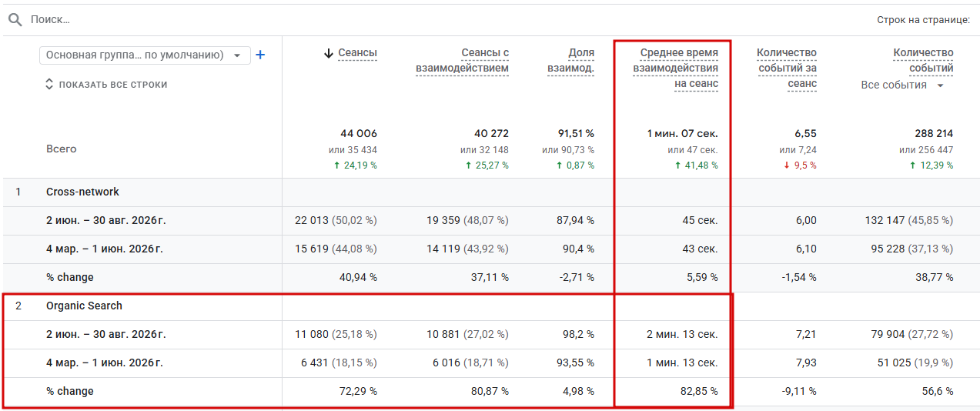Click the 44 006 total sessions value

coord(359,134)
